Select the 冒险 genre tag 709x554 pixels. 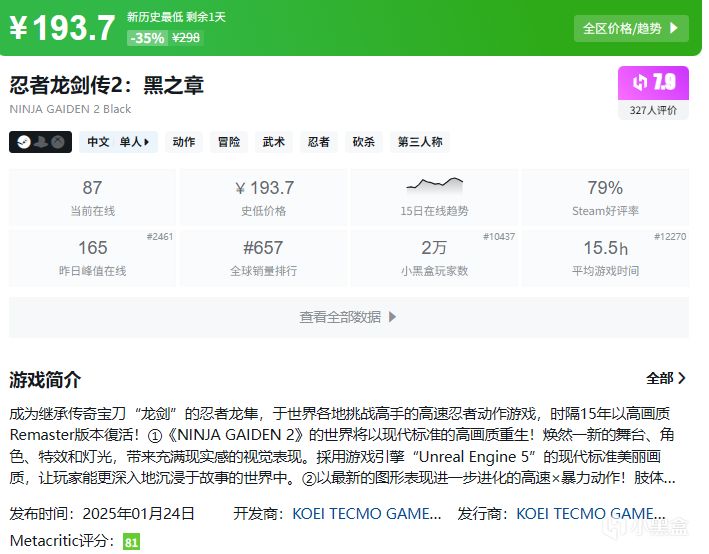tap(229, 142)
